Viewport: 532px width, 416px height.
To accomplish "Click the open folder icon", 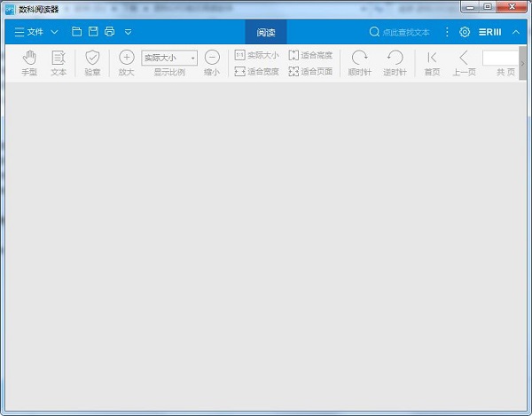I will (77, 32).
